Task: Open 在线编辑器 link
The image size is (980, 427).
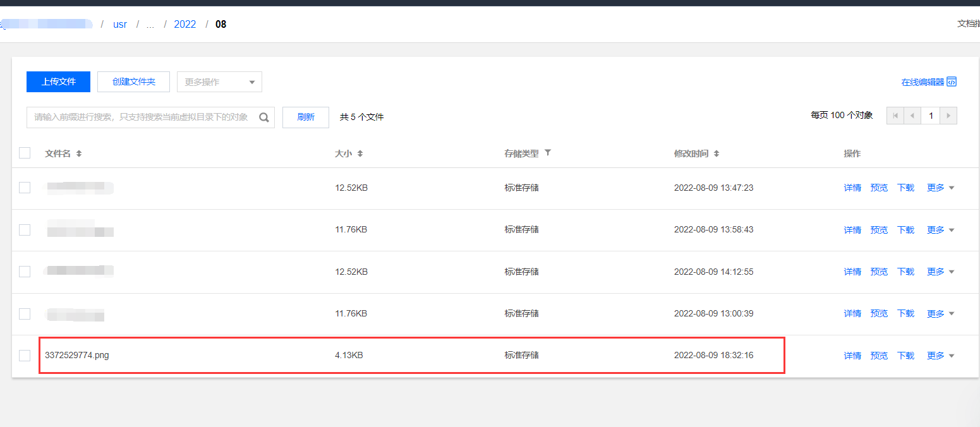Action: point(923,82)
